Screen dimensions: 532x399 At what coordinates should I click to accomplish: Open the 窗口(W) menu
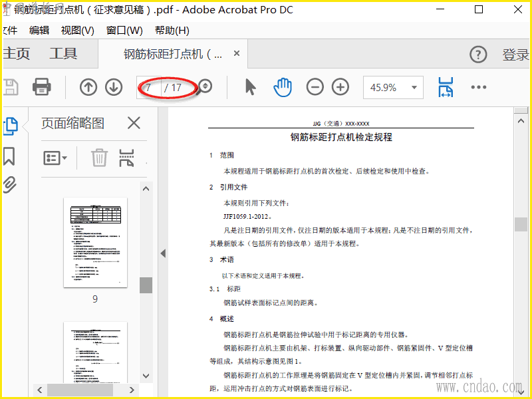pyautogui.click(x=124, y=30)
